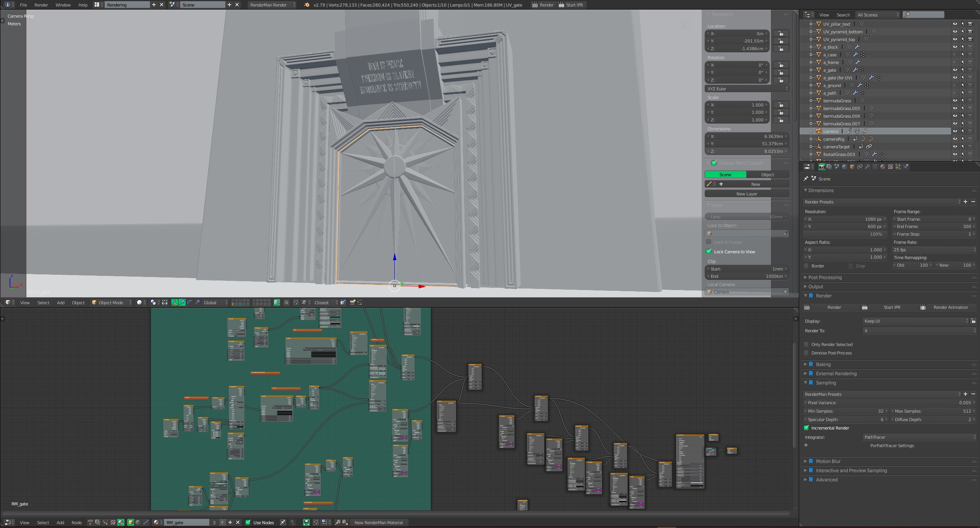Open the World properties tab icon
980x528 pixels.
[x=844, y=167]
